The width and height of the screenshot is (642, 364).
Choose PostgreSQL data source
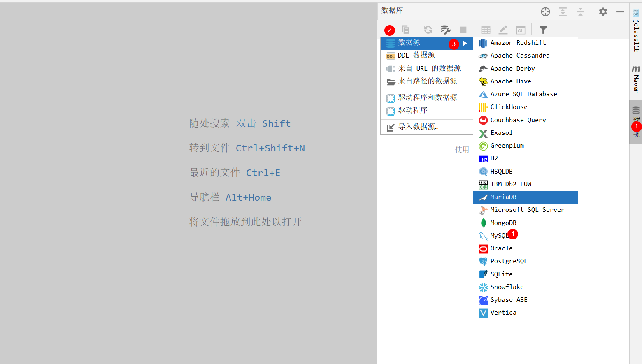click(x=526, y=261)
